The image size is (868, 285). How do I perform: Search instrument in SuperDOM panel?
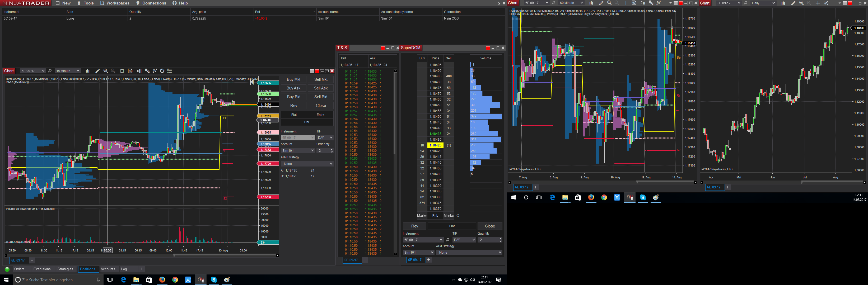tap(447, 240)
